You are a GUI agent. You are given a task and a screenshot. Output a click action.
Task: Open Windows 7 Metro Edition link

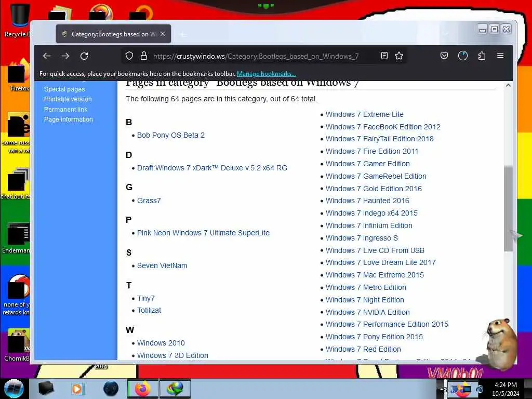click(x=366, y=287)
